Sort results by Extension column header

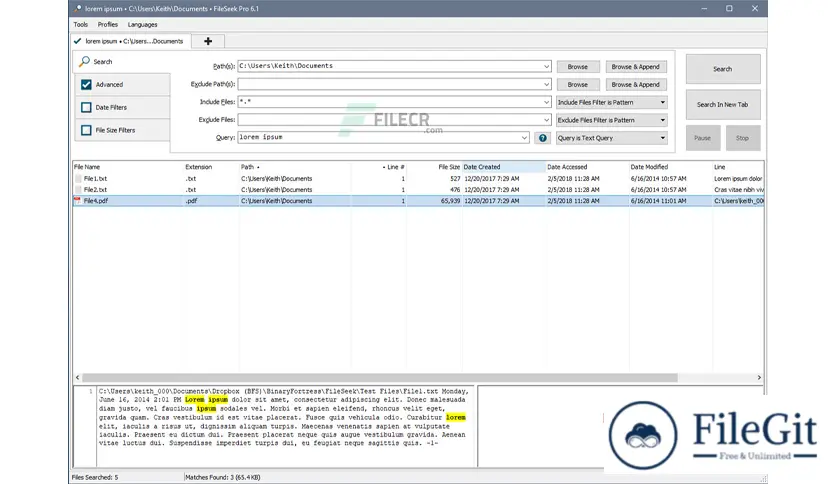click(x=211, y=167)
